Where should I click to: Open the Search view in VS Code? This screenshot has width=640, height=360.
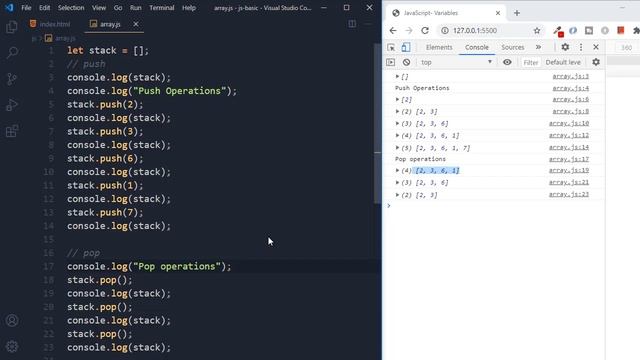(x=12, y=52)
